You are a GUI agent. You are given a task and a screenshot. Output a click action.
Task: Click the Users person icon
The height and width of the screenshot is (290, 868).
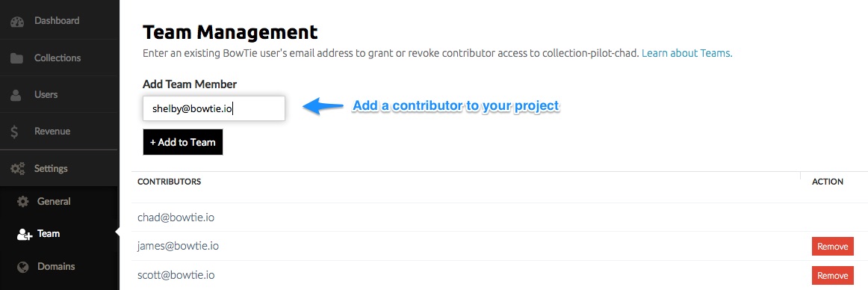click(x=16, y=95)
